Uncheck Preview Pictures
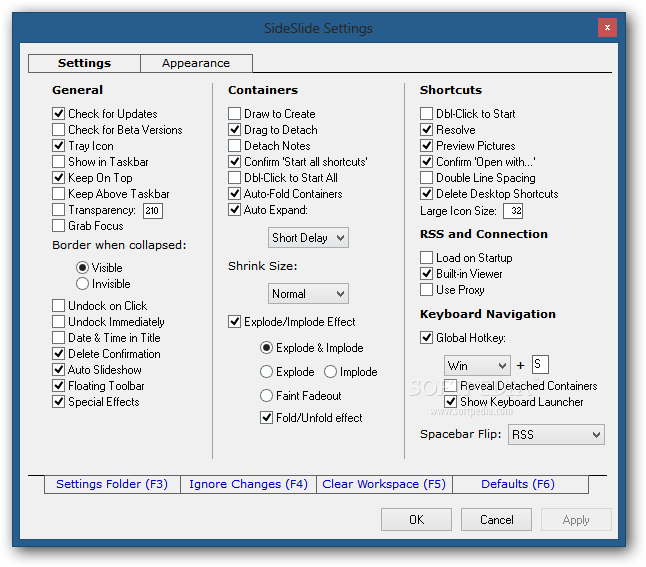 click(426, 145)
